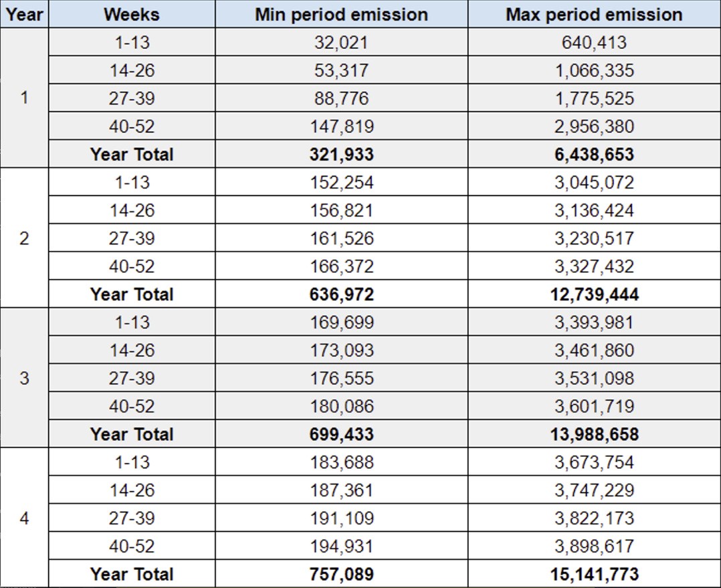Click the Year 3 merged cell

[x=24, y=378]
